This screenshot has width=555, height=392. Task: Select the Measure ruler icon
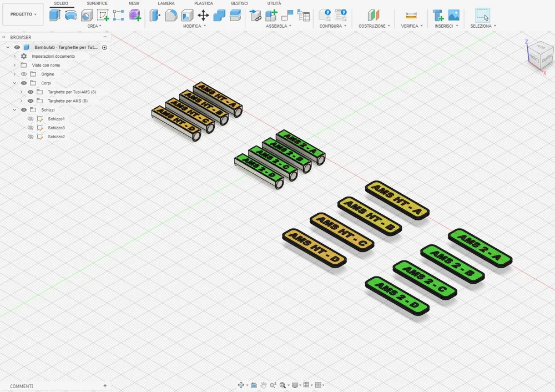[411, 16]
